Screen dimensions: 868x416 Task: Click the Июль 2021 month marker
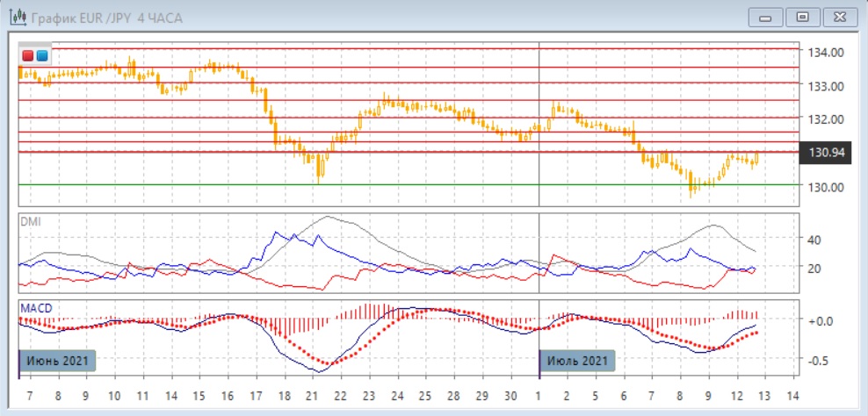click(x=577, y=361)
